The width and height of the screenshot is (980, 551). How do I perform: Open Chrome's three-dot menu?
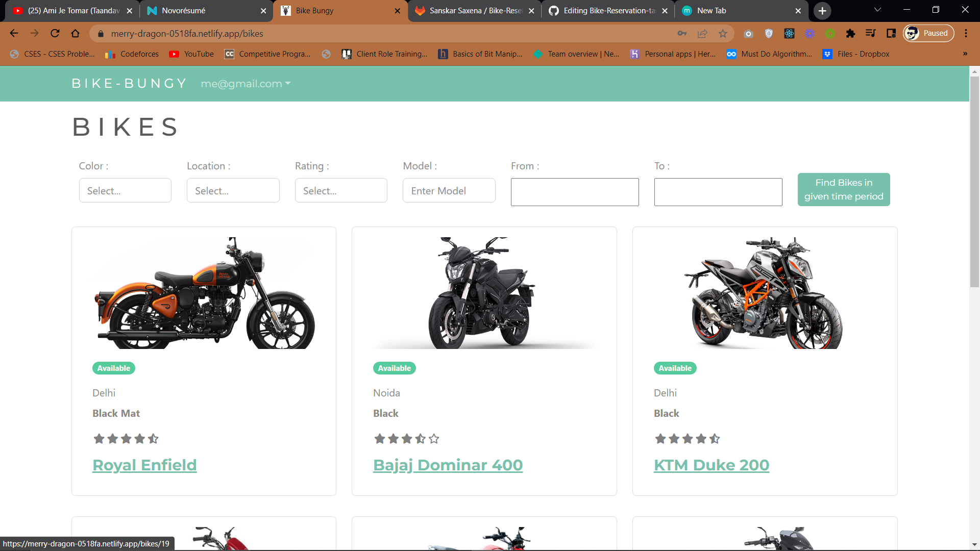pos(966,34)
